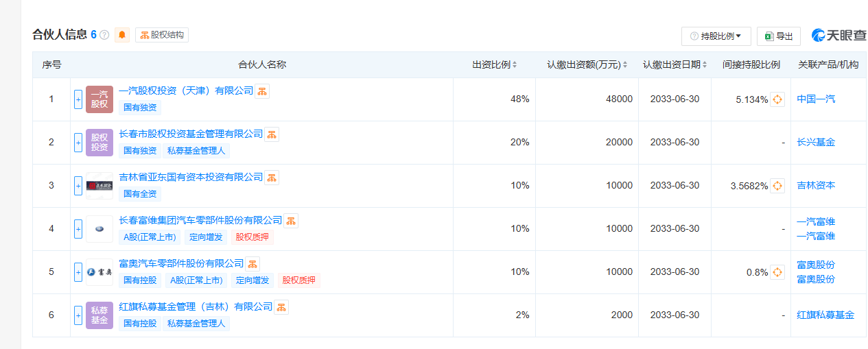Show indirect holding path icon beside 0.8%
Viewport: 868px width, 349px height.
pos(777,272)
